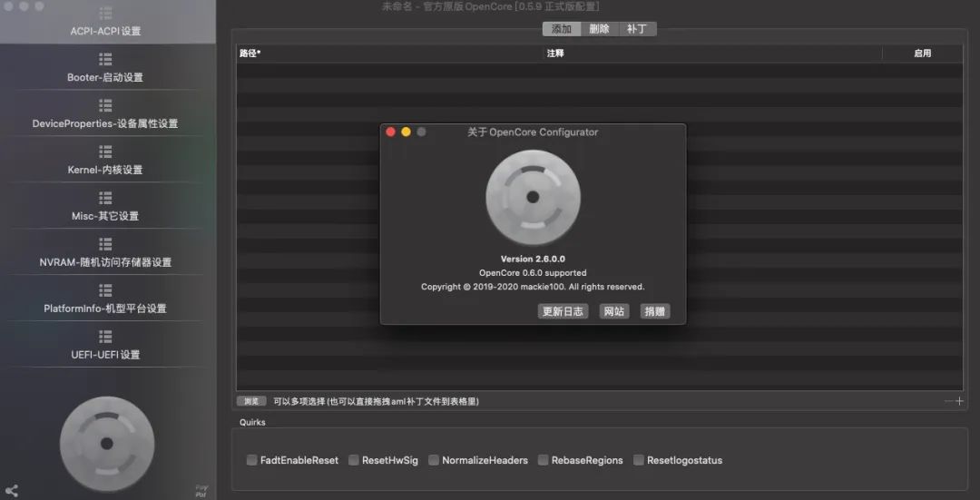Switch to the 补丁 tab
The height and width of the screenshot is (500, 980).
pos(637,29)
